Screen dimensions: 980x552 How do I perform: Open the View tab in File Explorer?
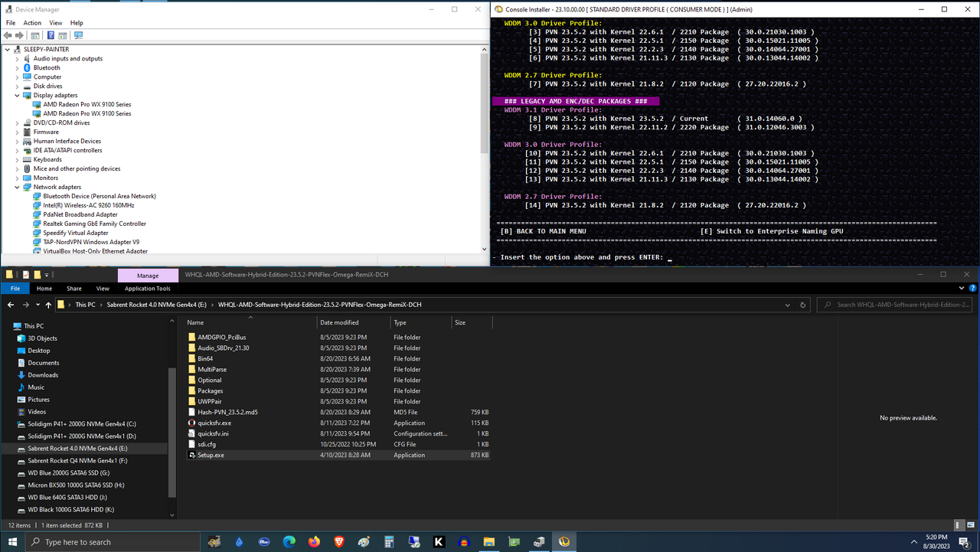click(103, 289)
